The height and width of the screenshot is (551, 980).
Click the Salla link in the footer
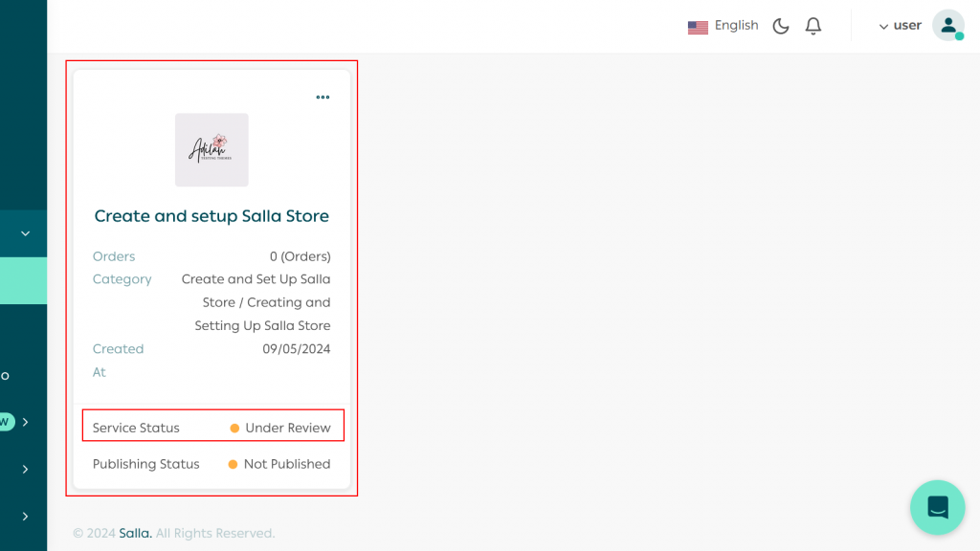135,533
